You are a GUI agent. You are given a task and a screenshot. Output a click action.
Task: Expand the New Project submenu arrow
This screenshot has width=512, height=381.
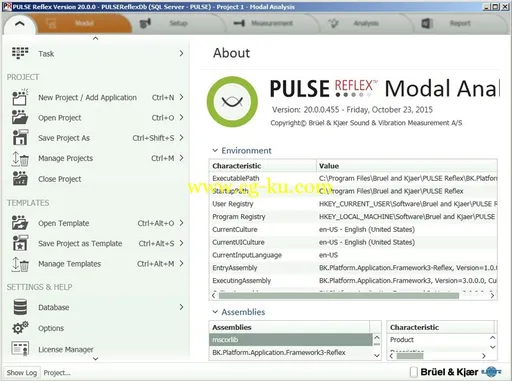coord(181,97)
